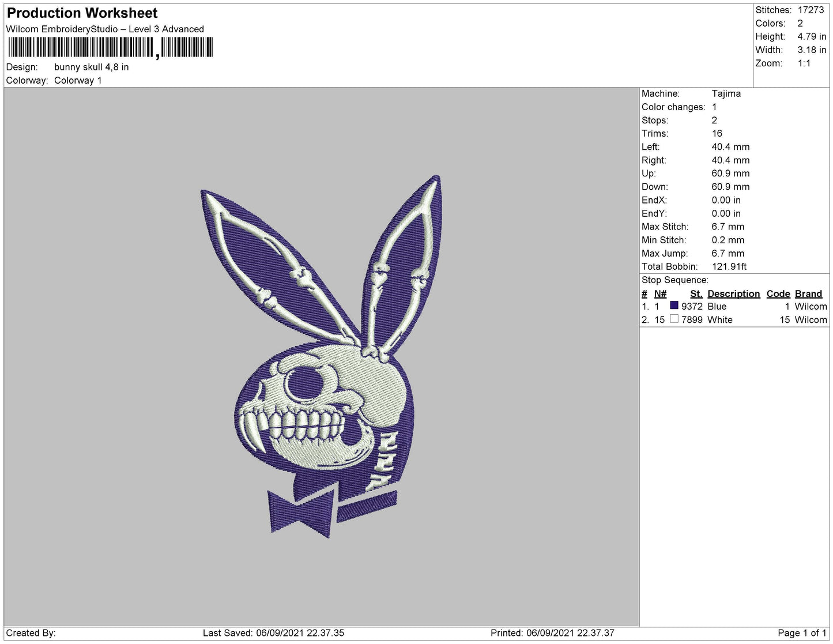Select the 'Stop Sequence:' heading
Screen dimensions: 833x644
point(675,280)
